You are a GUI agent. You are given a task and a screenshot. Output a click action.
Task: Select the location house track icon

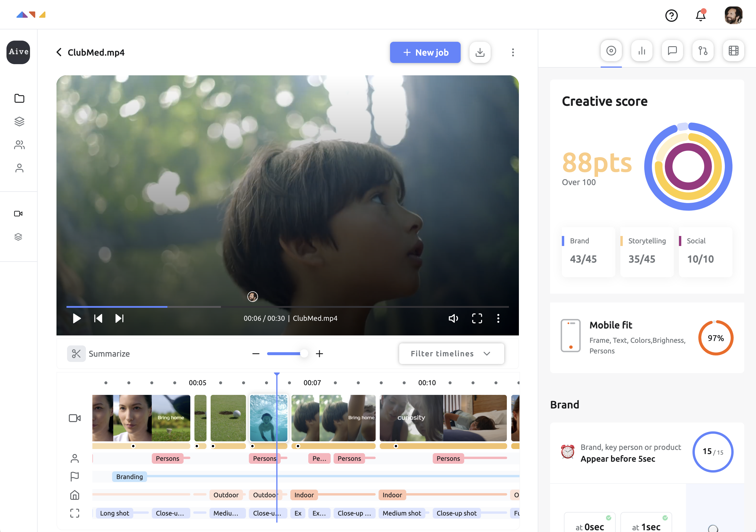point(75,495)
